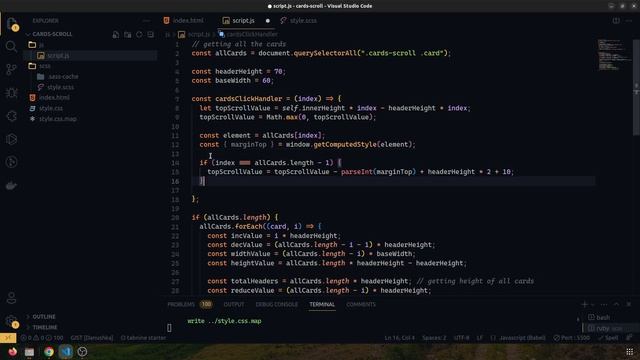Open Firefox from the taskbar
The image size is (640, 360).
[12, 352]
